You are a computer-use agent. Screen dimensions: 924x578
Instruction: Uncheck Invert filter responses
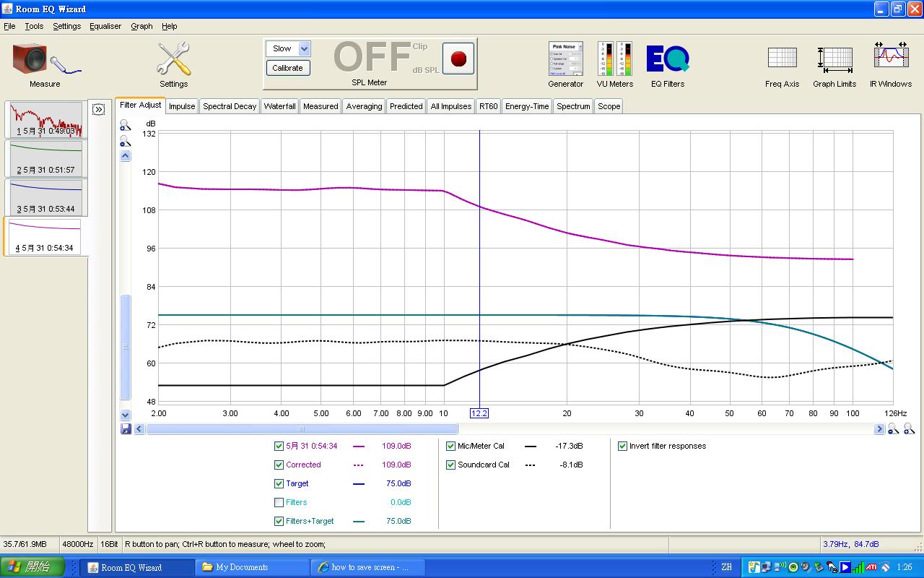coord(622,446)
